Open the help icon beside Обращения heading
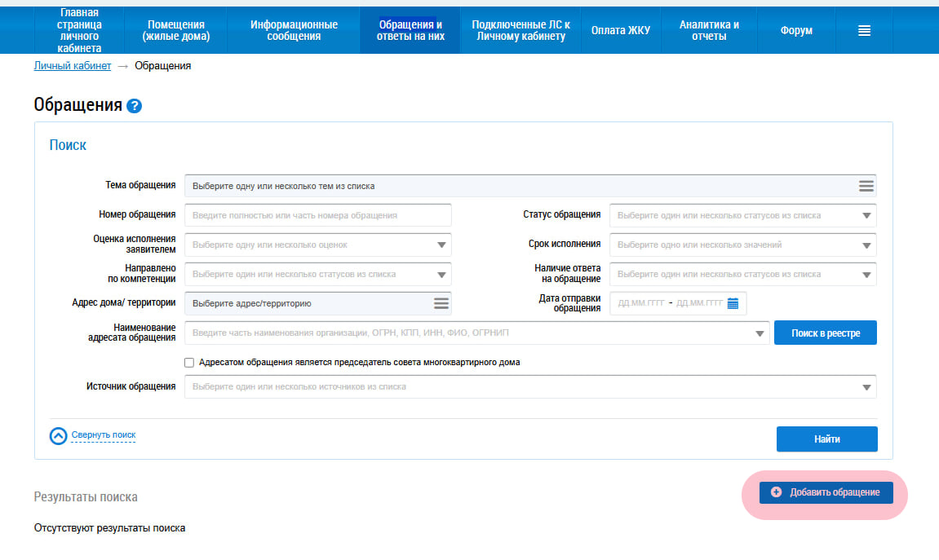Viewport: 939px width, 560px height. coord(134,106)
